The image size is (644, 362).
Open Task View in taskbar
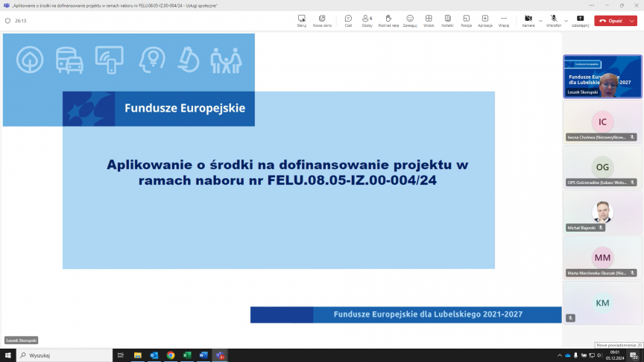[121, 355]
